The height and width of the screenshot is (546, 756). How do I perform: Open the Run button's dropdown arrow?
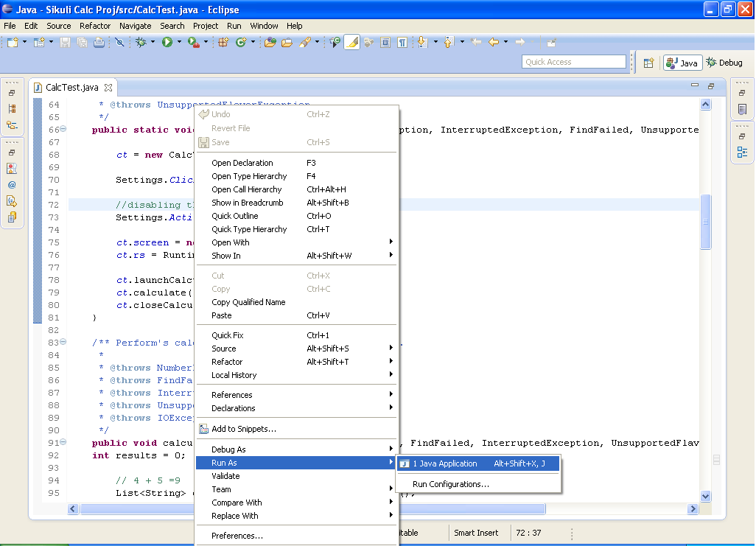point(179,43)
